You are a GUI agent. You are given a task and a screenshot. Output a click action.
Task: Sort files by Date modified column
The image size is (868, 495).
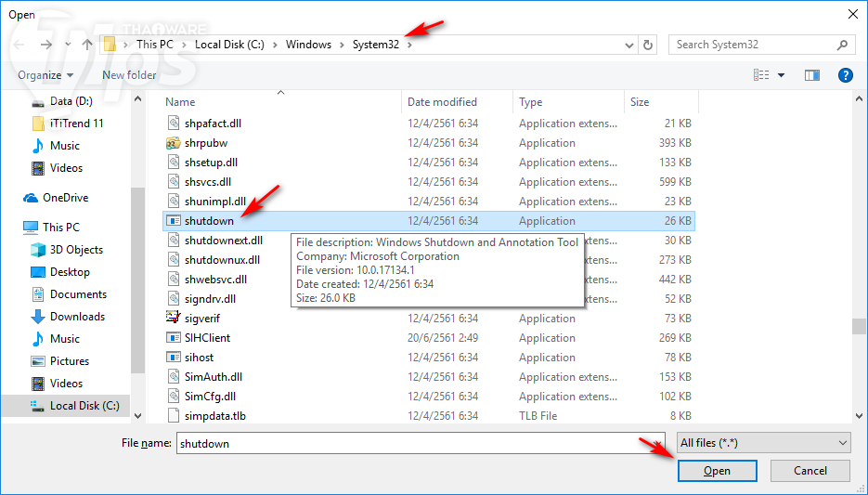coord(442,102)
